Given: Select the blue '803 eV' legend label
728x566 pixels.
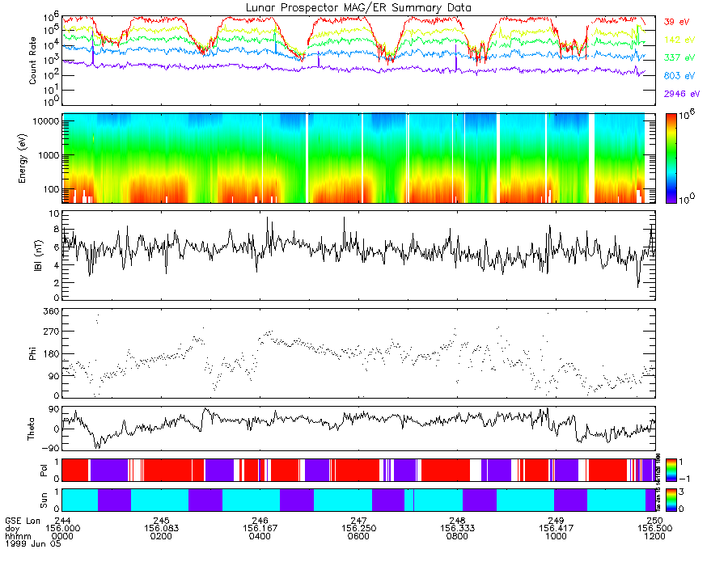Looking at the screenshot, I should 679,76.
